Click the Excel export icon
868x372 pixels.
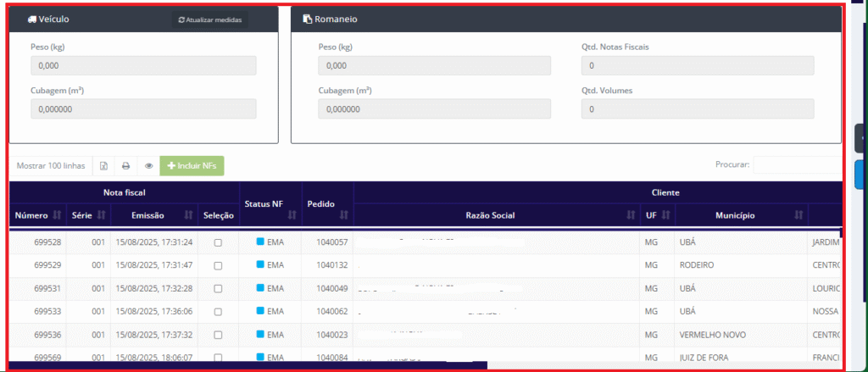[x=104, y=166]
